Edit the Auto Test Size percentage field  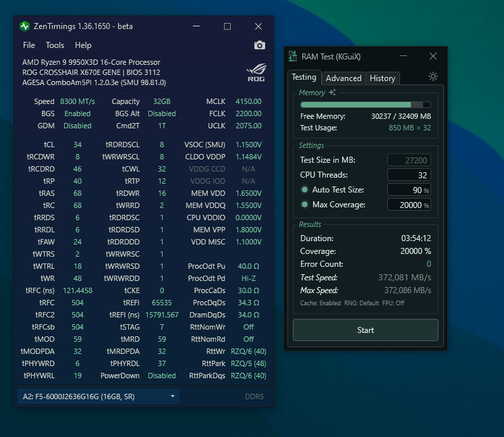pos(409,190)
